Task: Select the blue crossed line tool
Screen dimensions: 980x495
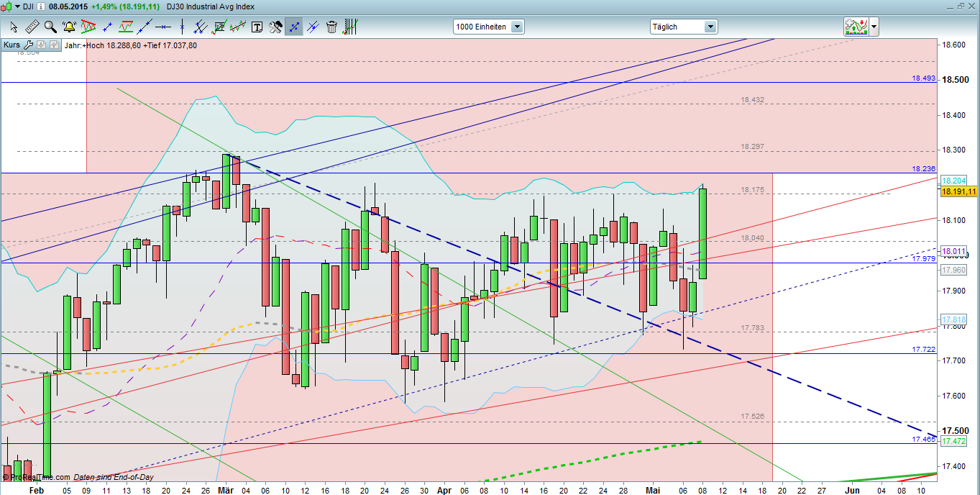Action: (x=313, y=27)
